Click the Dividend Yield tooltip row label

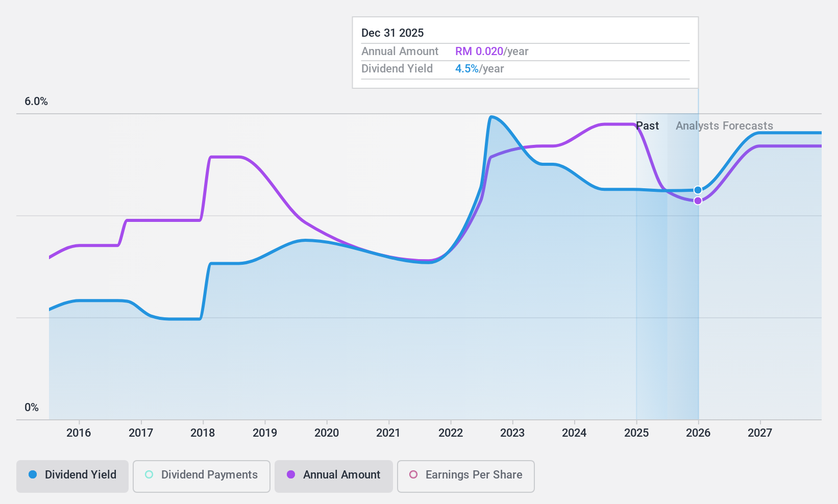pos(397,69)
